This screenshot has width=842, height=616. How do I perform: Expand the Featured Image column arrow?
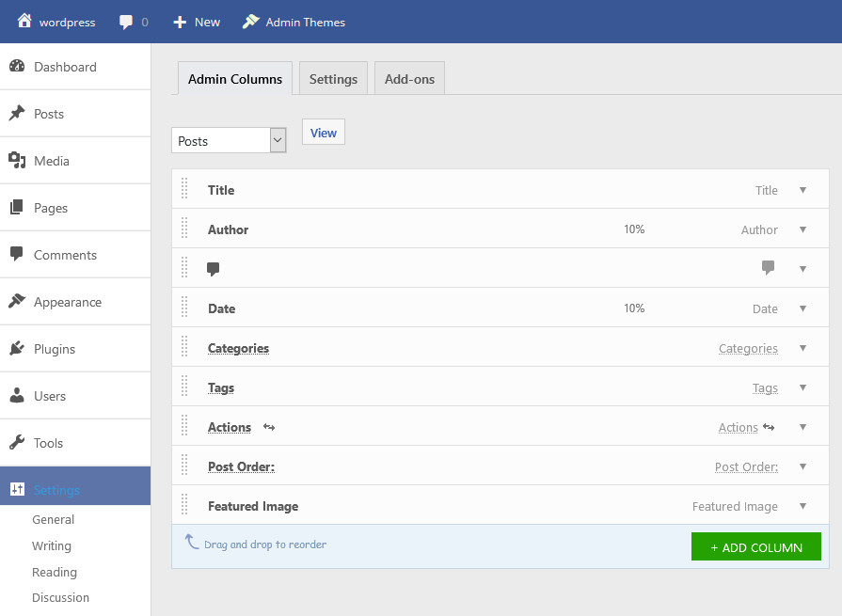tap(802, 506)
